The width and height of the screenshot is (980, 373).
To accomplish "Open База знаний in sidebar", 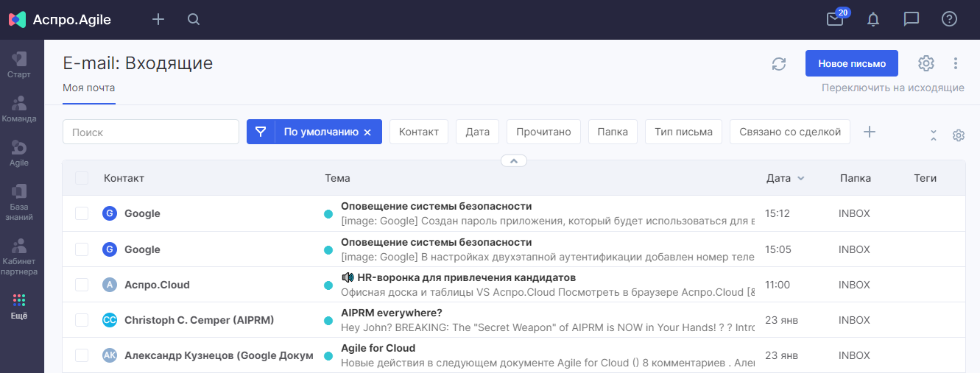I will tap(19, 202).
